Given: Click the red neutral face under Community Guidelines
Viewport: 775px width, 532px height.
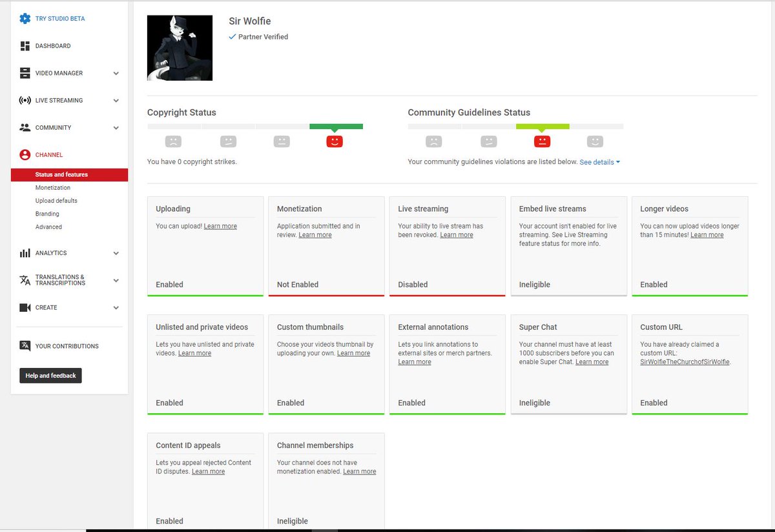Looking at the screenshot, I should pyautogui.click(x=542, y=141).
